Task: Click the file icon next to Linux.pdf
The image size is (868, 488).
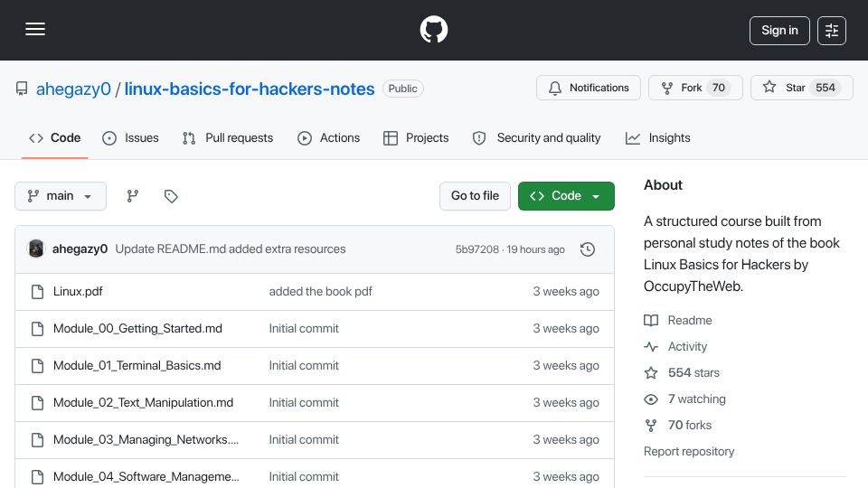Action: [x=38, y=292]
